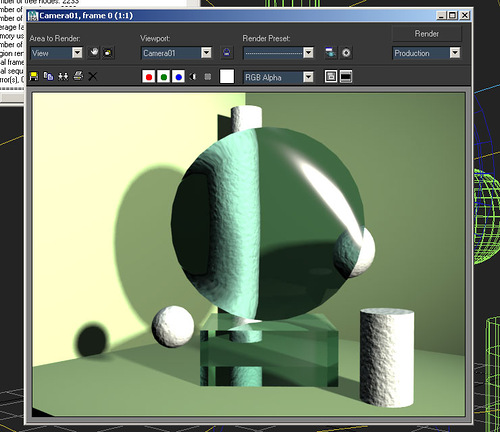Toggle the blue channel display
Screen dimensions: 500x432
tap(178, 77)
